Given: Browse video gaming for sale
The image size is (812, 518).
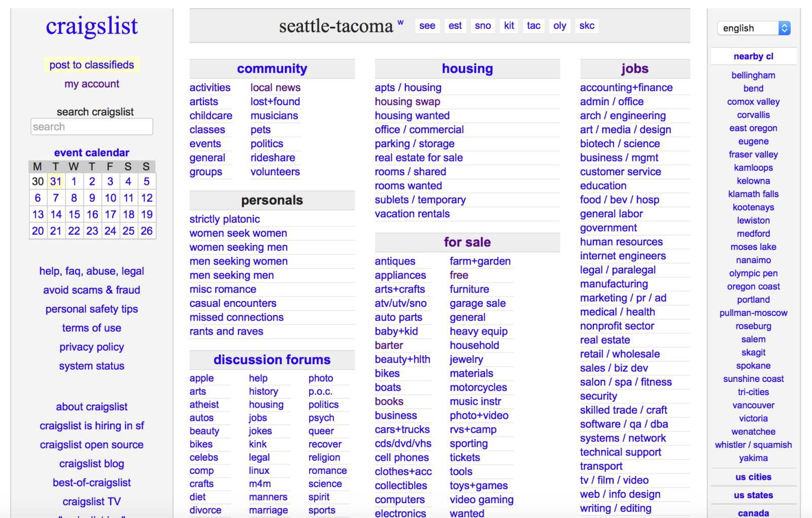Looking at the screenshot, I should click(482, 500).
